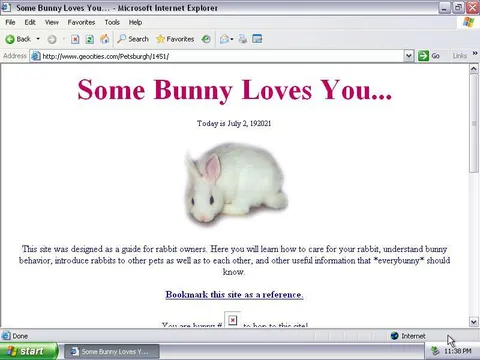This screenshot has height=360, width=480.
Task: Click the Mail toolbar icon
Action: click(x=224, y=39)
